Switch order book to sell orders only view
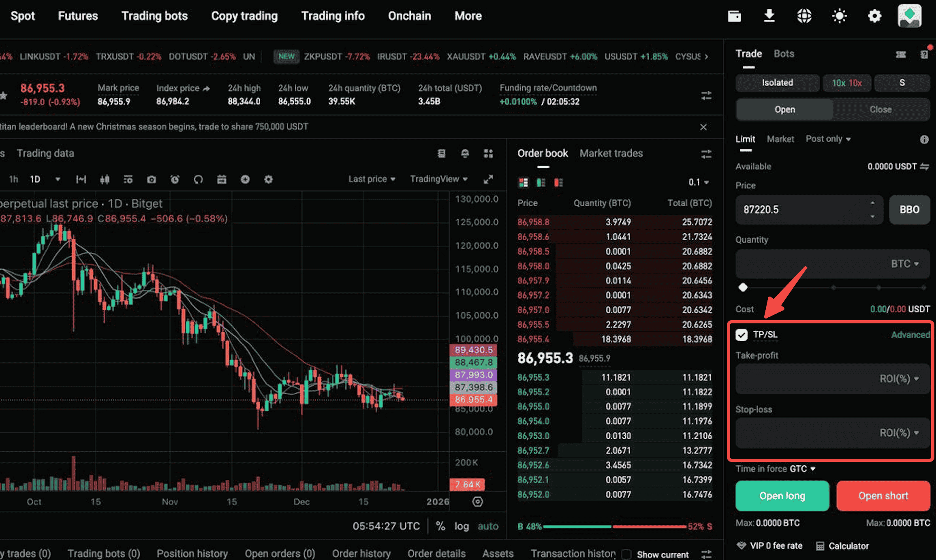 pyautogui.click(x=559, y=182)
